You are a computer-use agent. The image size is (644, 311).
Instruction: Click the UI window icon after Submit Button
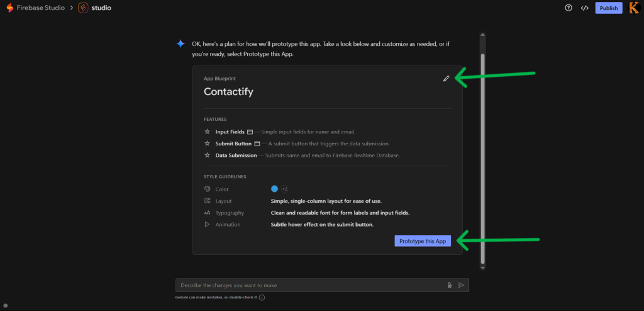pyautogui.click(x=257, y=144)
